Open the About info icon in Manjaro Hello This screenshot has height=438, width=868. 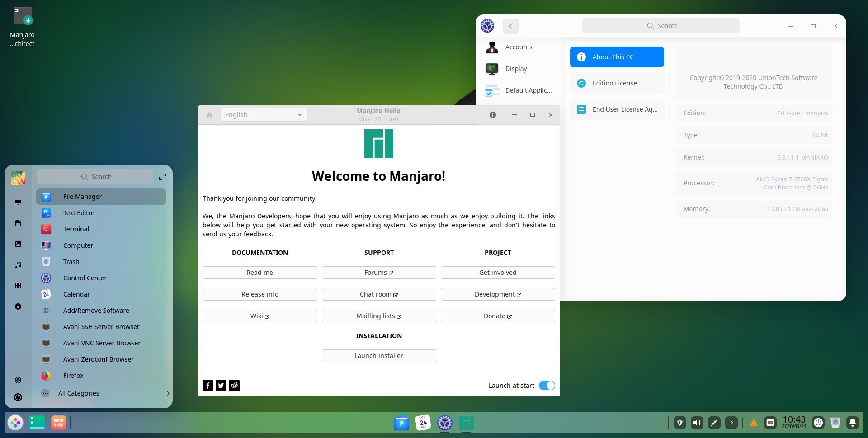pyautogui.click(x=493, y=115)
